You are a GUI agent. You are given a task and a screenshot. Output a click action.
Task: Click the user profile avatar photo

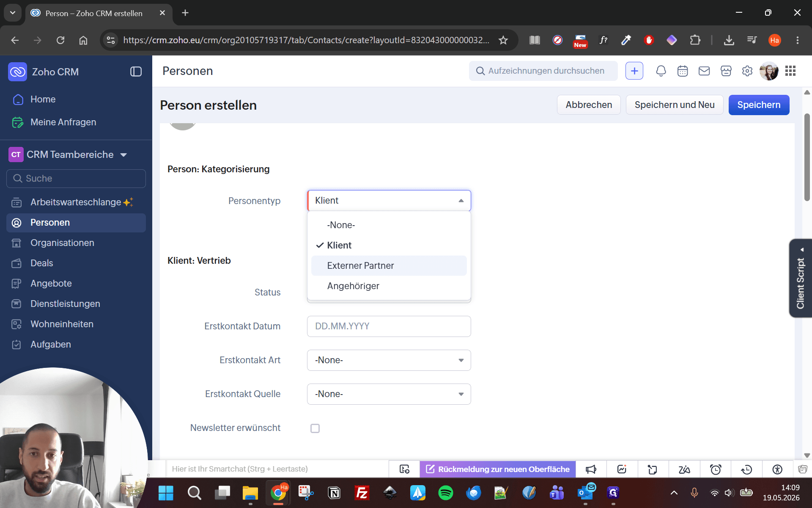[769, 71]
